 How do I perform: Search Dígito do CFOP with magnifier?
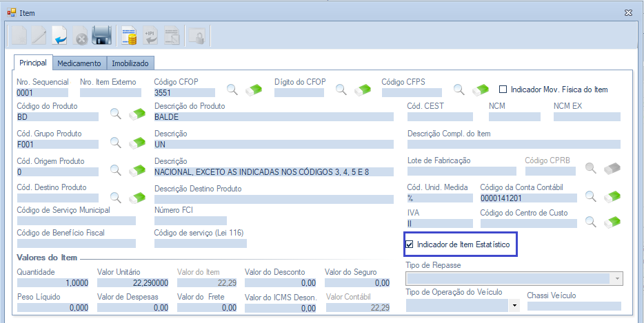coord(341,89)
